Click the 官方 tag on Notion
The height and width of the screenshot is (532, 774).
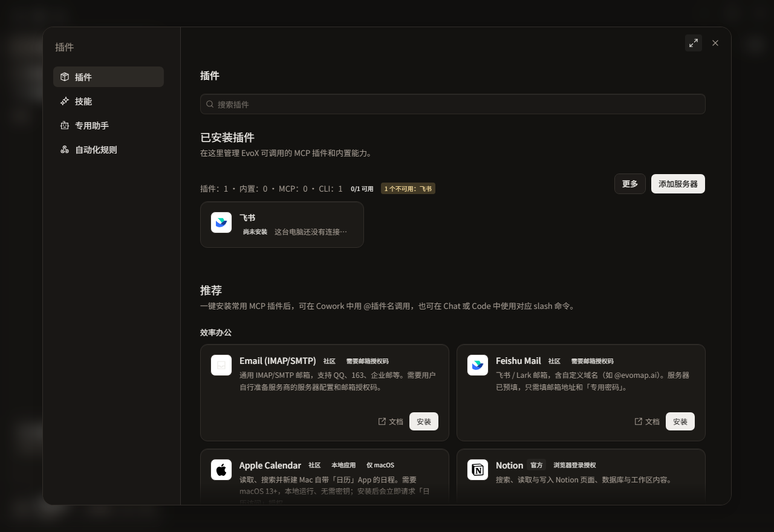pyautogui.click(x=536, y=465)
